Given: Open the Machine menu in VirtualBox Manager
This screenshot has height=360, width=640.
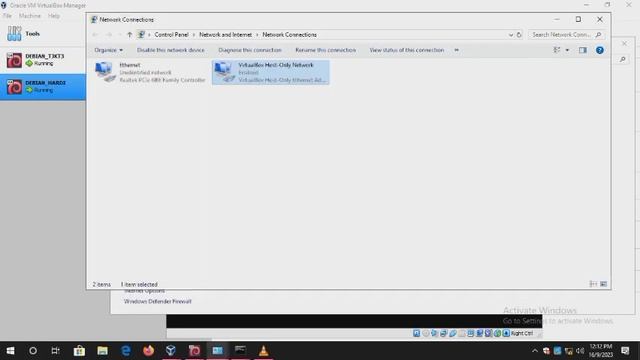Looking at the screenshot, I should [30, 16].
